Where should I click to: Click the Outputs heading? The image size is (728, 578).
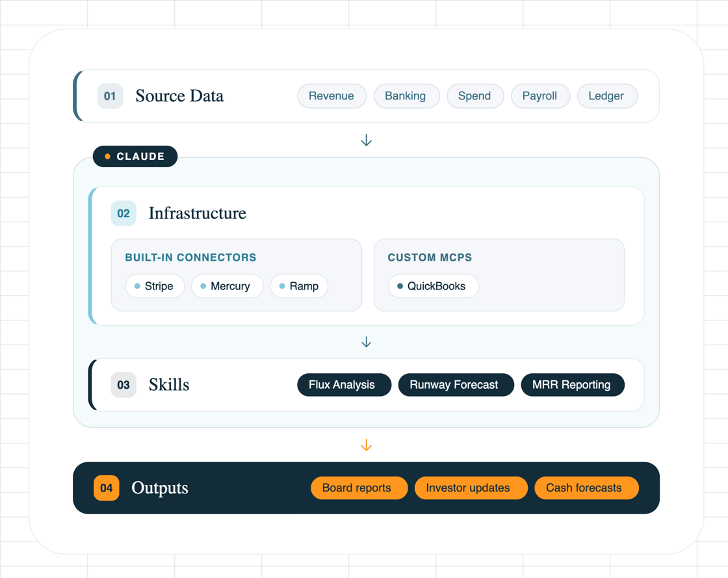click(x=160, y=488)
